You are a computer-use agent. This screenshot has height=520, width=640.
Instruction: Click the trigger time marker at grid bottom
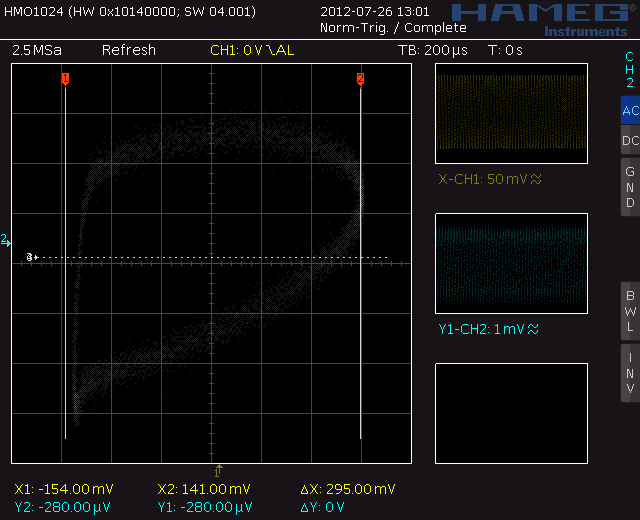click(218, 469)
